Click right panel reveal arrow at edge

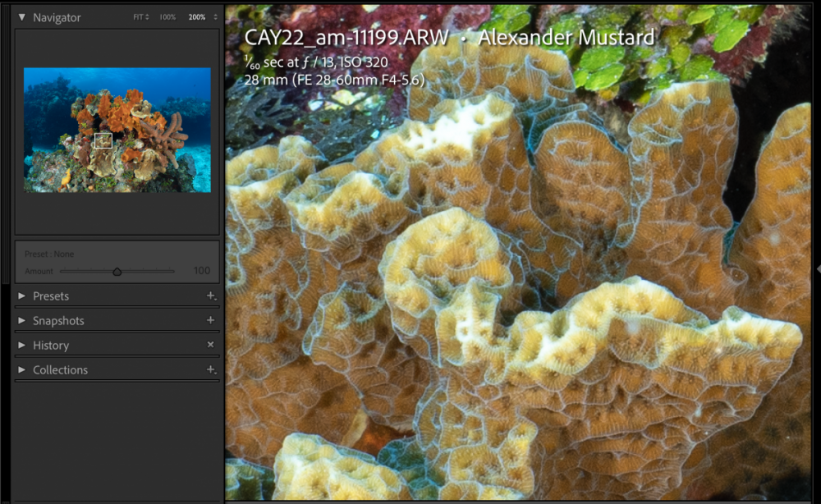pyautogui.click(x=819, y=269)
